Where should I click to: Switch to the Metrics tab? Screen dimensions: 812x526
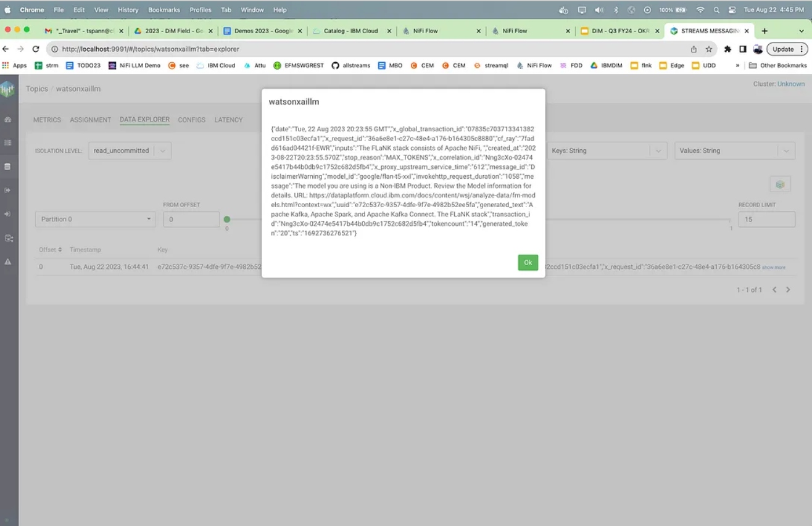(47, 120)
